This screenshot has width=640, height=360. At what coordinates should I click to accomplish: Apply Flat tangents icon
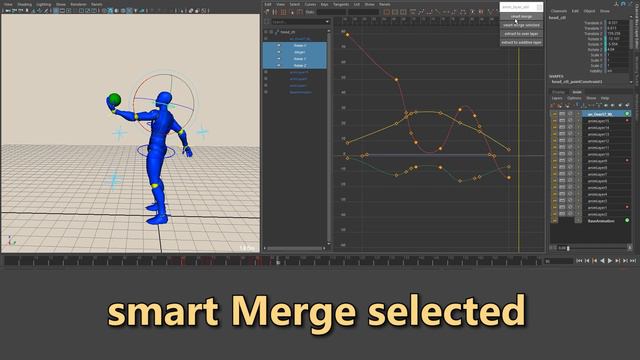pos(445,12)
